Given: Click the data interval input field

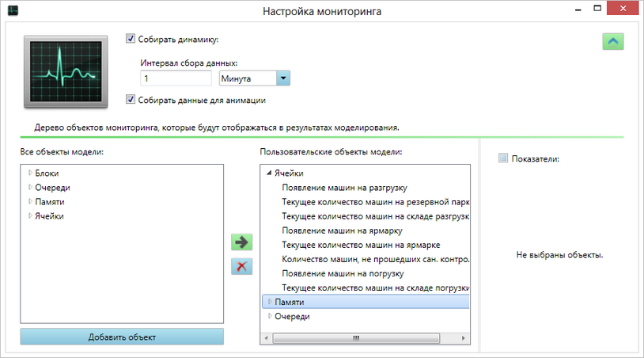Looking at the screenshot, I should click(x=176, y=78).
